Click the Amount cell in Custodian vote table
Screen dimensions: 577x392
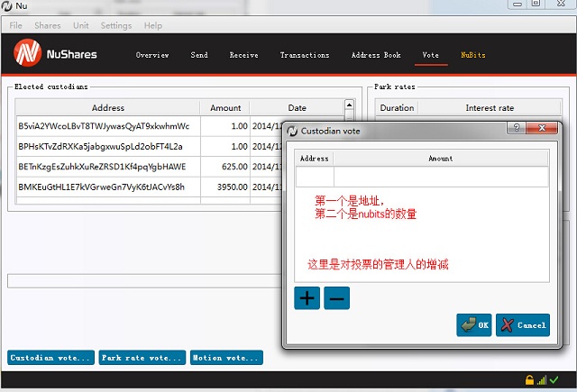tap(441, 177)
